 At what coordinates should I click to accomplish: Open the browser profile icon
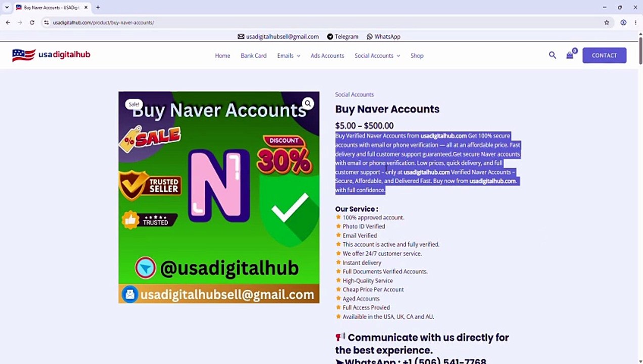click(623, 22)
